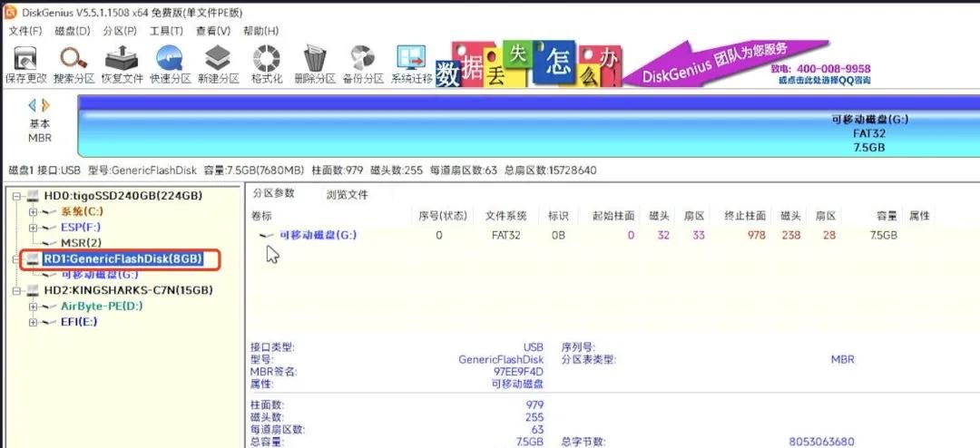Click the FAT32 file system cell

(x=505, y=236)
